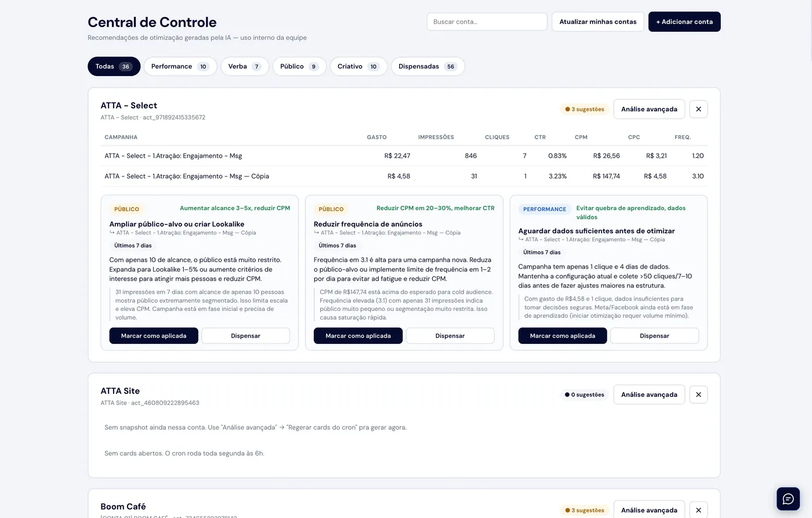Mark Aguardar dados suficientes as applied
Viewport: 812px width, 518px height.
(563, 336)
